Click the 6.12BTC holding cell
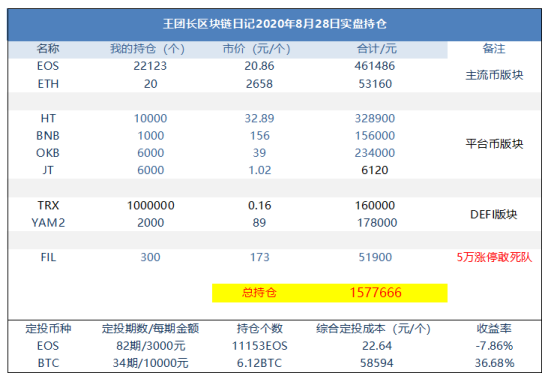The image size is (551, 382). click(259, 363)
